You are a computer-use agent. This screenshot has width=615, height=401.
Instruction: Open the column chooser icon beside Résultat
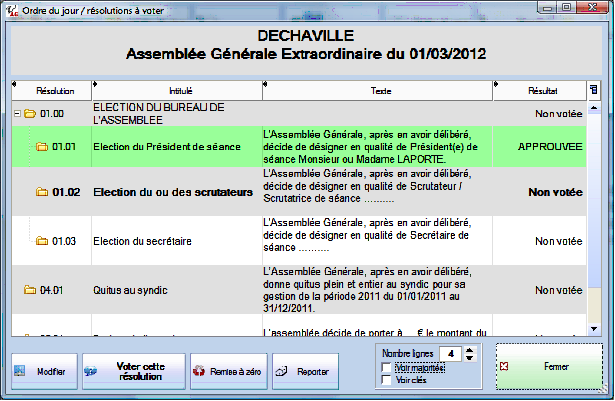[x=594, y=90]
